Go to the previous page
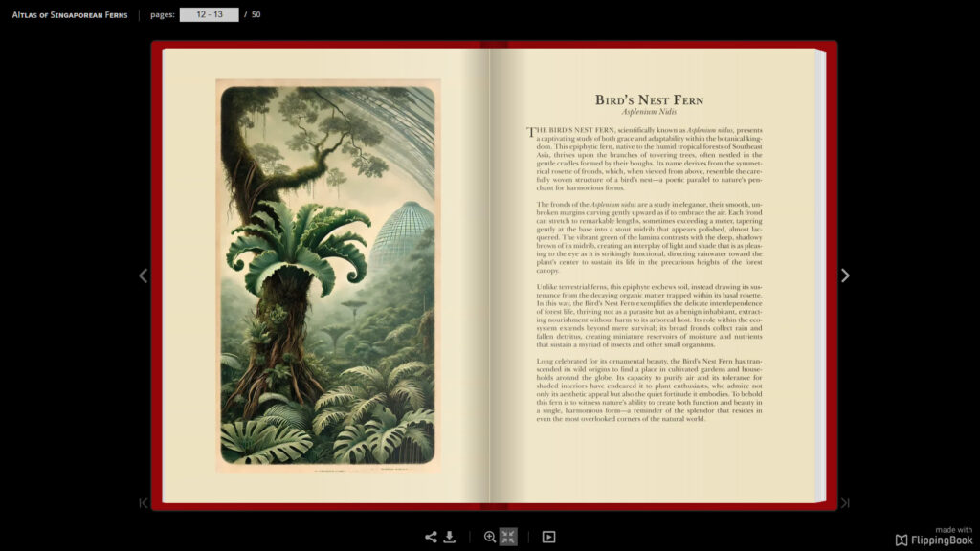 [144, 275]
